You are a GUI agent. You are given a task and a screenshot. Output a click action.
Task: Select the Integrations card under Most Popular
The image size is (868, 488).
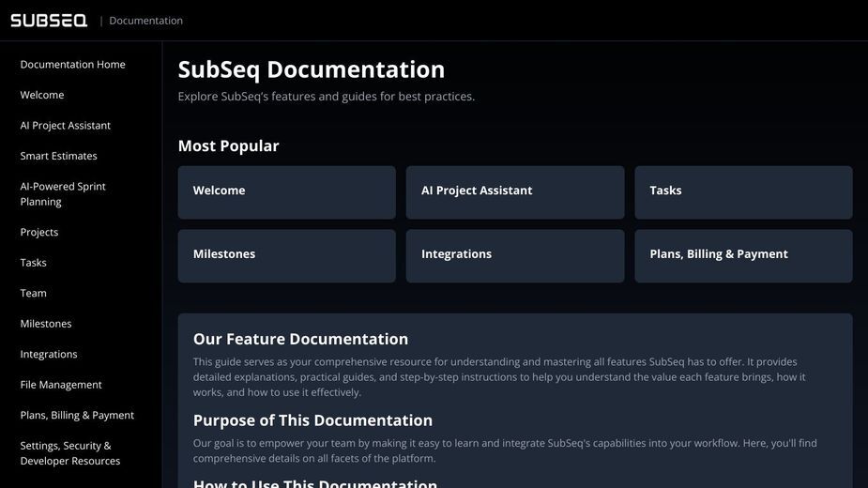(x=515, y=256)
